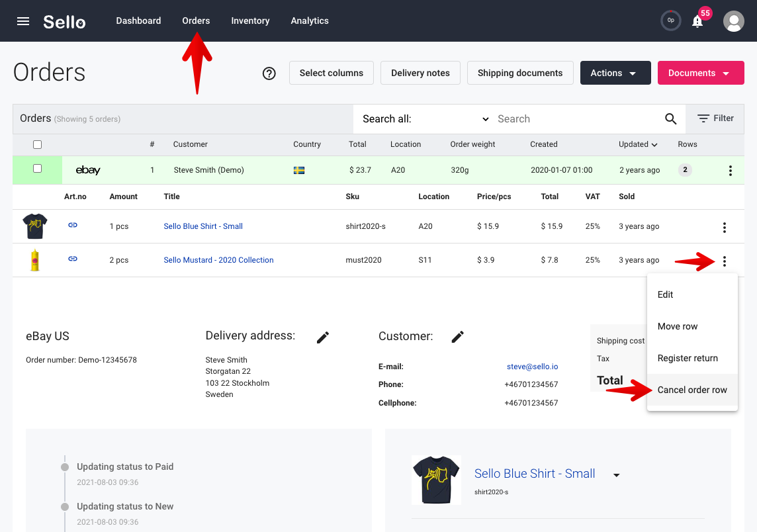Choose Move row in the context menu
This screenshot has width=757, height=532.
coord(692,326)
